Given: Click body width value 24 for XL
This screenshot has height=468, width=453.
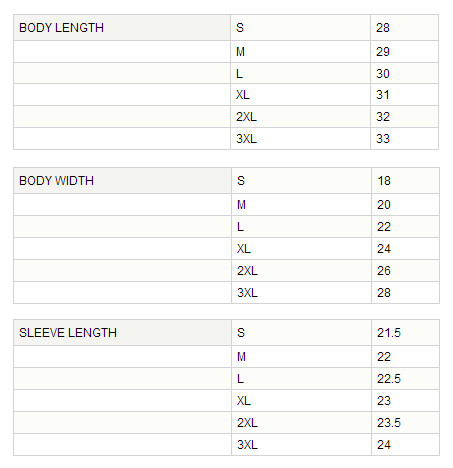Looking at the screenshot, I should pos(405,249).
